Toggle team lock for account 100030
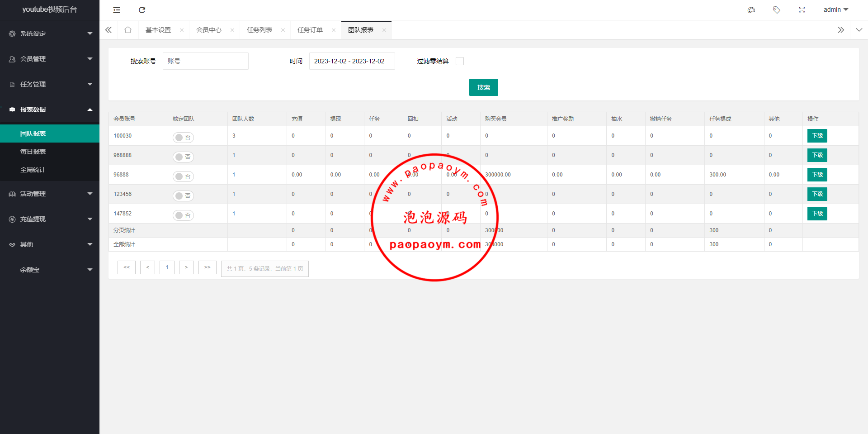Image resolution: width=868 pixels, height=434 pixels. point(183,138)
